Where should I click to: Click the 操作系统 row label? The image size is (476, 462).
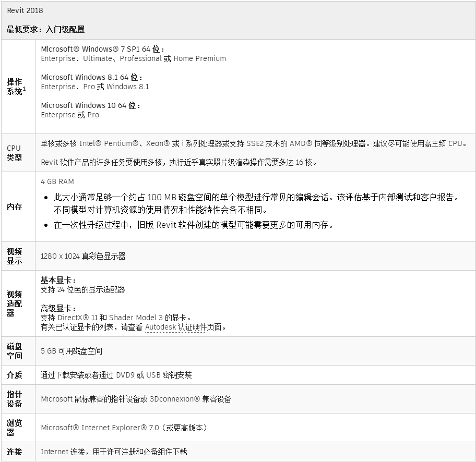14,87
